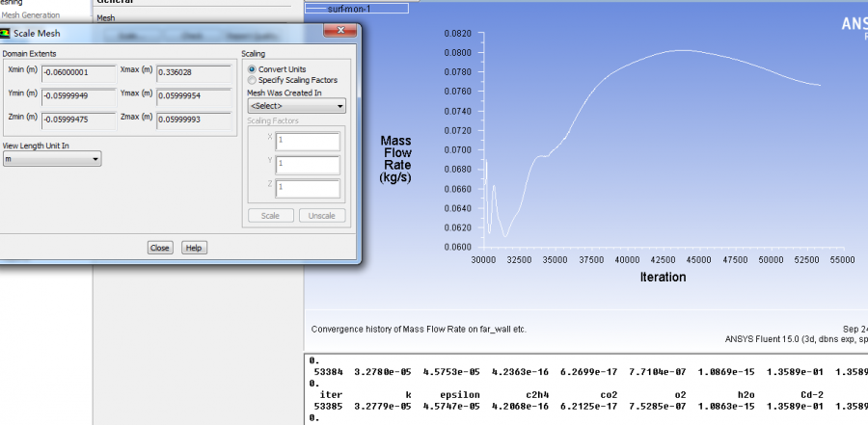Click the epsilon column header in console

click(459, 394)
